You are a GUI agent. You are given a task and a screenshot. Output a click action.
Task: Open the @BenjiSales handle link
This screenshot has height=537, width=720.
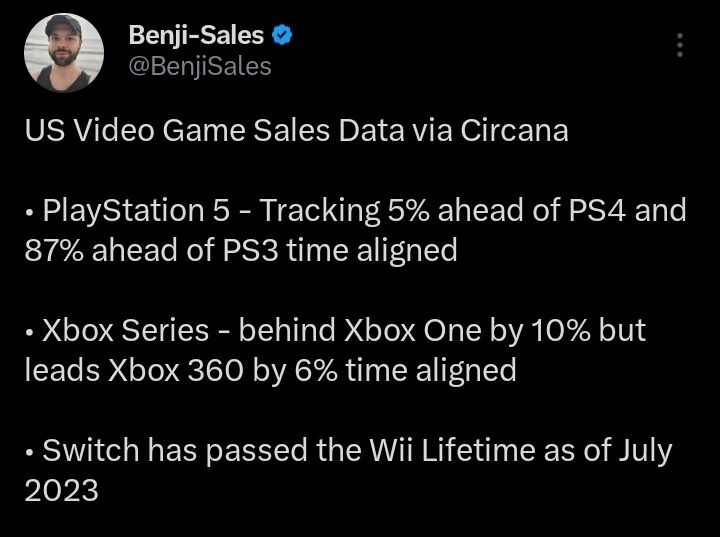click(200, 67)
